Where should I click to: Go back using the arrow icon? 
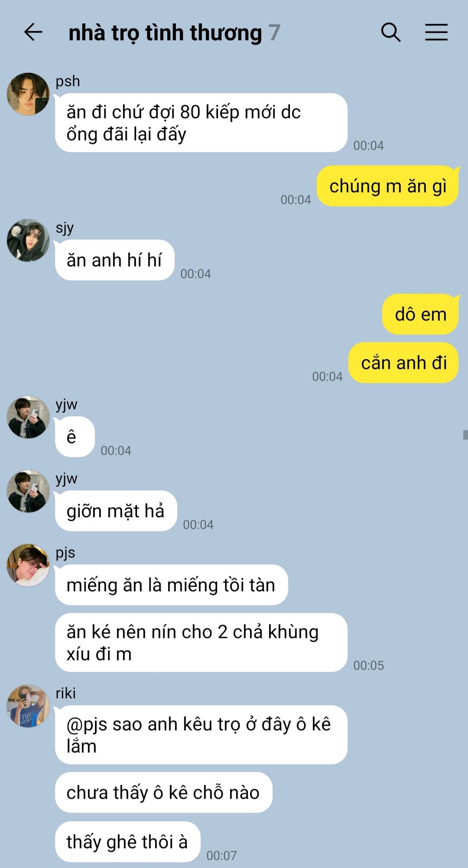tap(33, 33)
